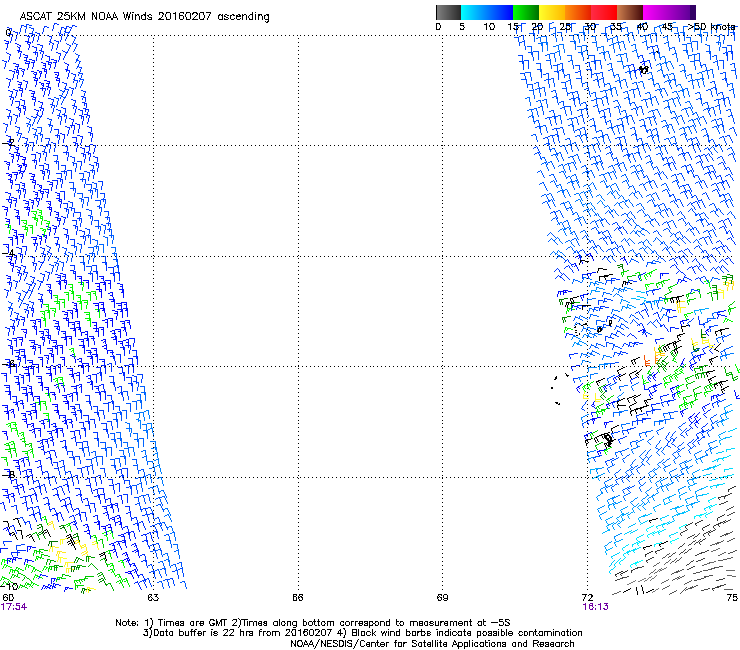Select the red 30-35 knots color segment
Screen dimensions: 740x650
point(604,12)
